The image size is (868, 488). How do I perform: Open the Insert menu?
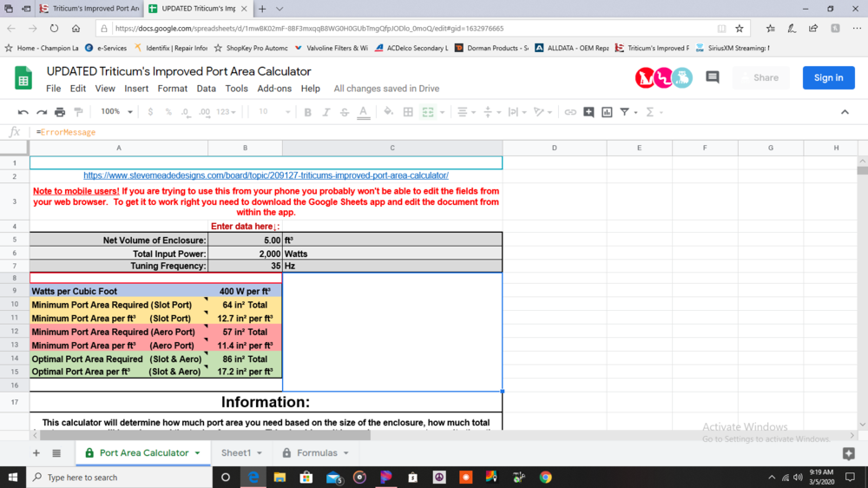(136, 89)
